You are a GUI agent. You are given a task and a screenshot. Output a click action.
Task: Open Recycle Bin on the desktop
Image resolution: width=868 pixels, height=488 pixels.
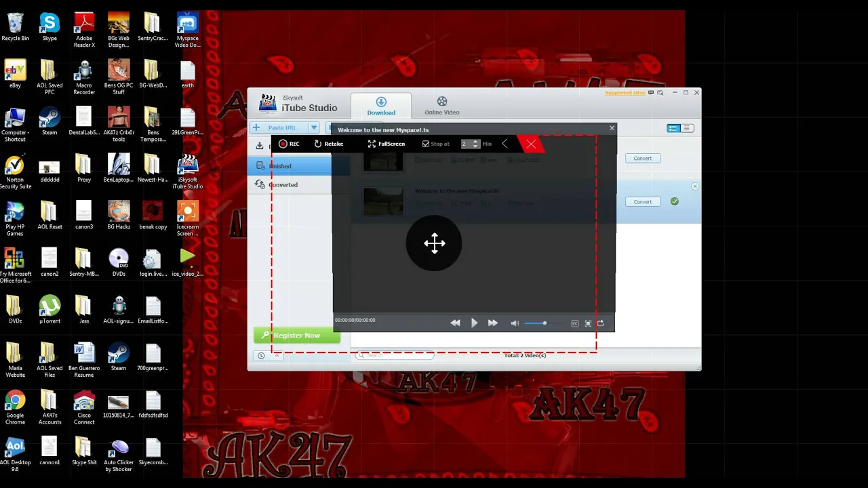(x=15, y=28)
